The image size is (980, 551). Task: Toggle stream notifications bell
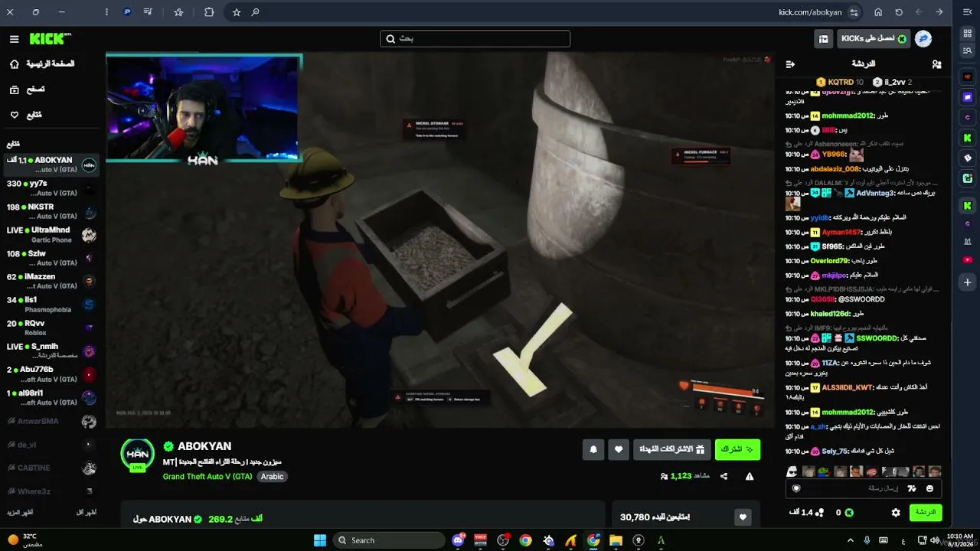click(593, 450)
